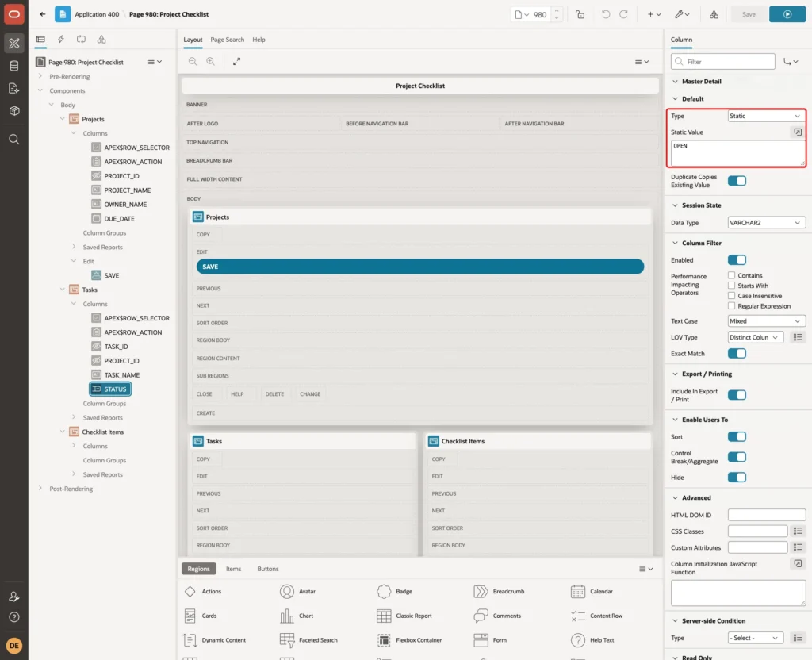Open the Data Type VARCHAR2 dropdown
Screen dimensions: 812x660
pos(767,223)
